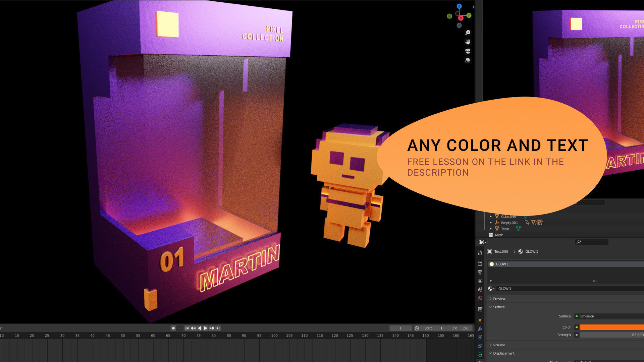This screenshot has width=644, height=362.
Task: Open the Output properties tab icon
Action: pyautogui.click(x=480, y=272)
